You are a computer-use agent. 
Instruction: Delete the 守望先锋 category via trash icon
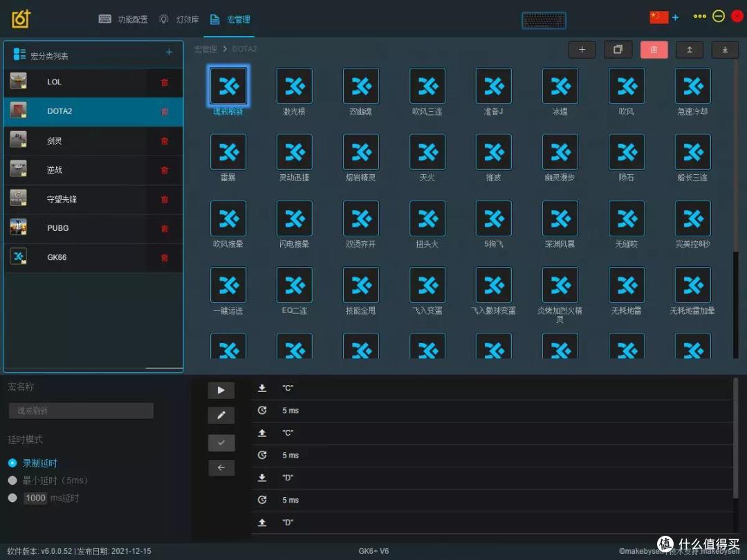coord(165,200)
